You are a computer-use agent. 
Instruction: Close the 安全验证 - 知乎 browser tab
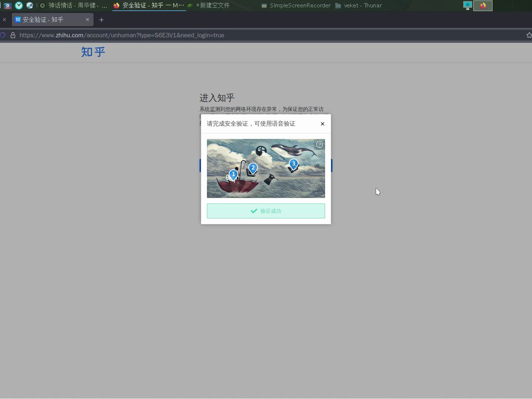point(88,20)
